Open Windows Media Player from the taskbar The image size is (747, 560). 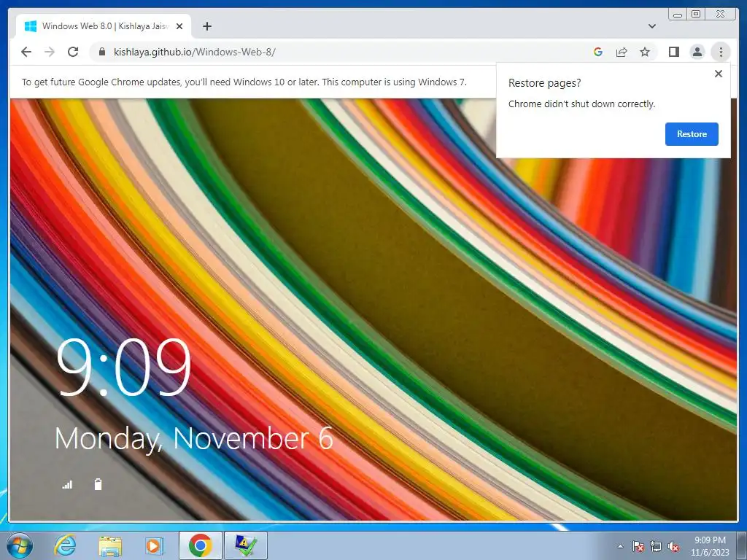(155, 545)
